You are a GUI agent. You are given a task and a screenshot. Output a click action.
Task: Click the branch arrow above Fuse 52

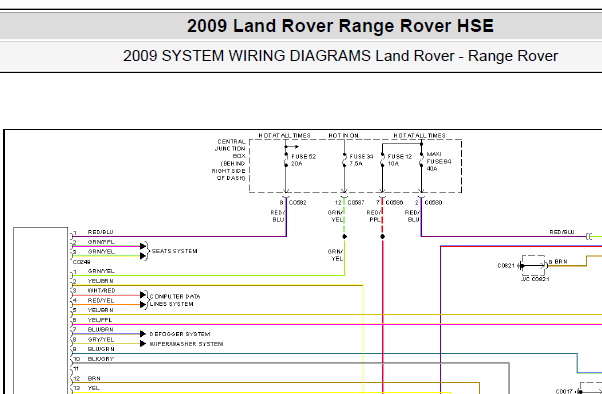pos(292,147)
